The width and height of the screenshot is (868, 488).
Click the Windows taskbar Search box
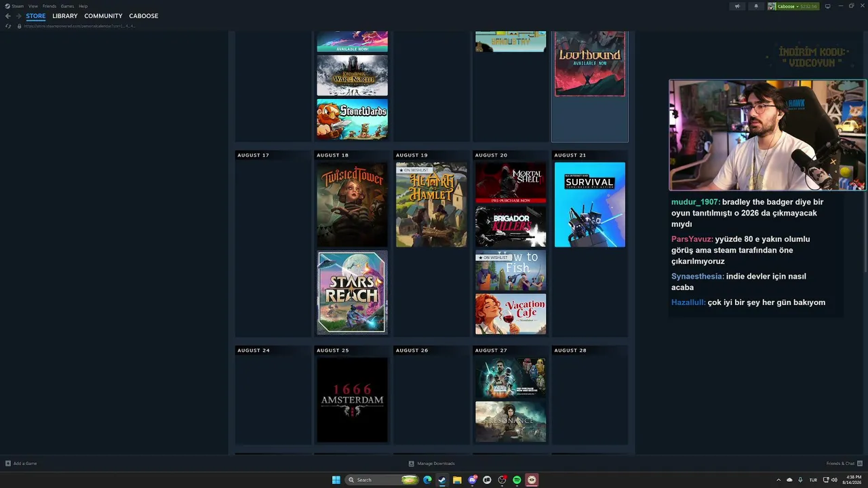click(x=382, y=480)
